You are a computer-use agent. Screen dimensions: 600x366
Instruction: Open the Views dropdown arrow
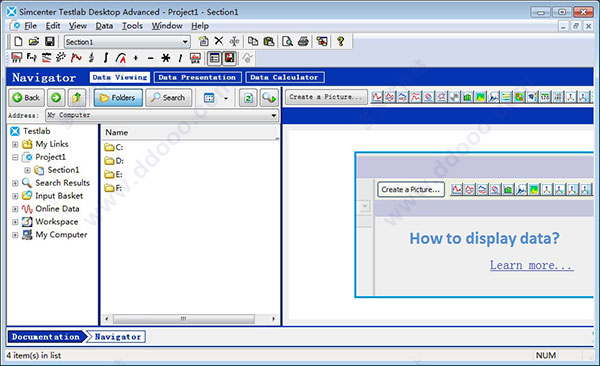coord(226,98)
